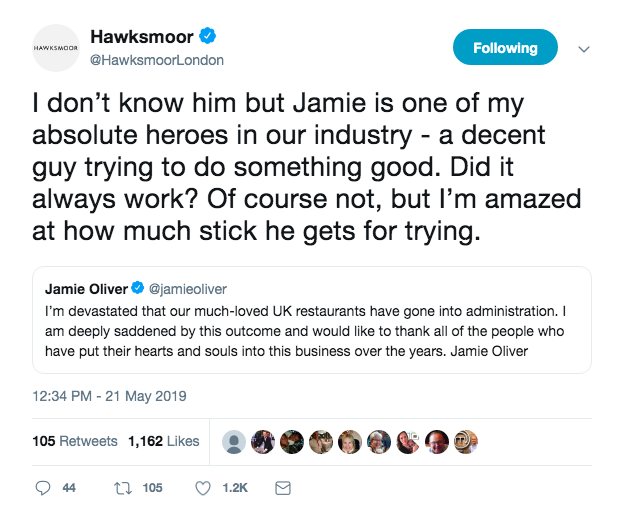
Task: View the 1,162 Likes list
Action: [163, 441]
